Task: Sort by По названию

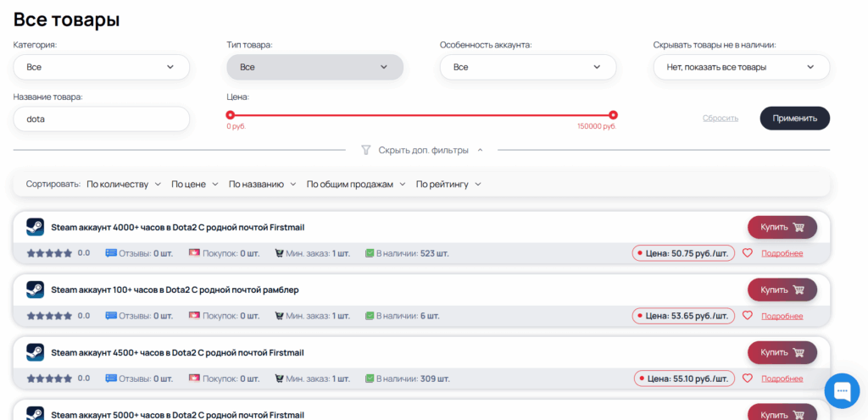Action: click(x=263, y=184)
